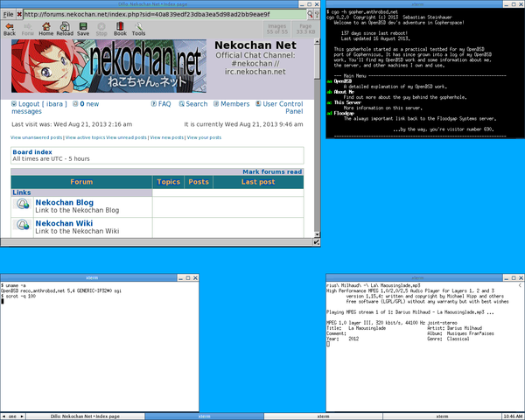
Task: Click the small icon beside FAQ
Action: (x=154, y=104)
